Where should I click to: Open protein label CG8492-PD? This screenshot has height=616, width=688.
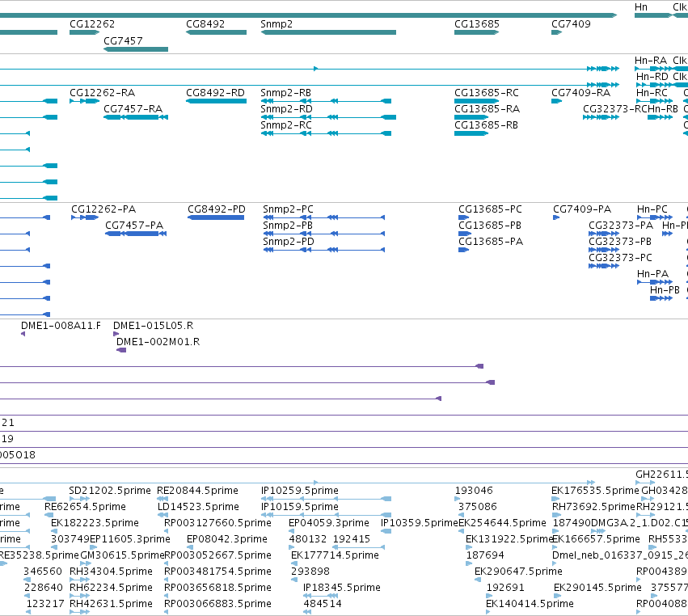point(217,209)
